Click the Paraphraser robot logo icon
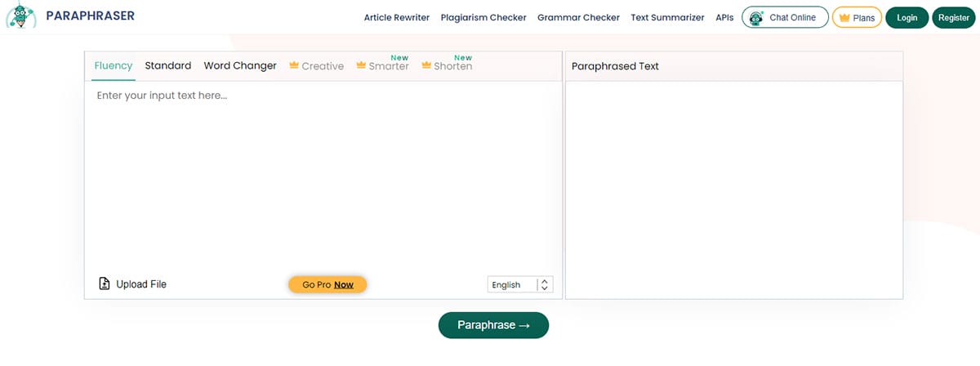The width and height of the screenshot is (980, 366). pyautogui.click(x=20, y=17)
